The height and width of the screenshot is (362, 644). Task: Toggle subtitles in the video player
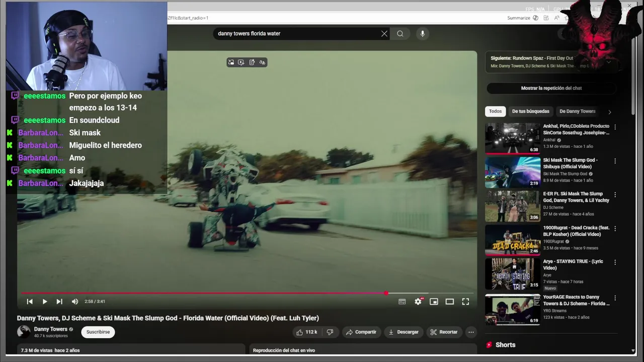tap(402, 302)
